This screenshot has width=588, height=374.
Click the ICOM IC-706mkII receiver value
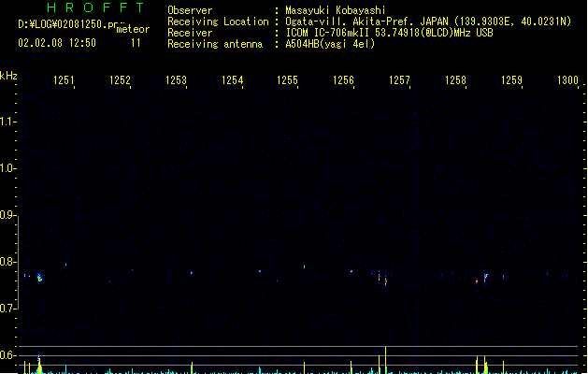389,33
